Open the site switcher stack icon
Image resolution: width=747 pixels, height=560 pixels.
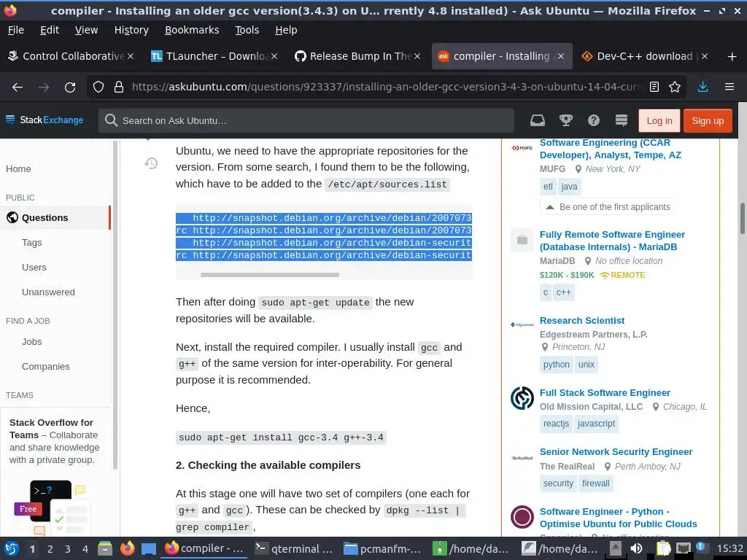tap(622, 120)
